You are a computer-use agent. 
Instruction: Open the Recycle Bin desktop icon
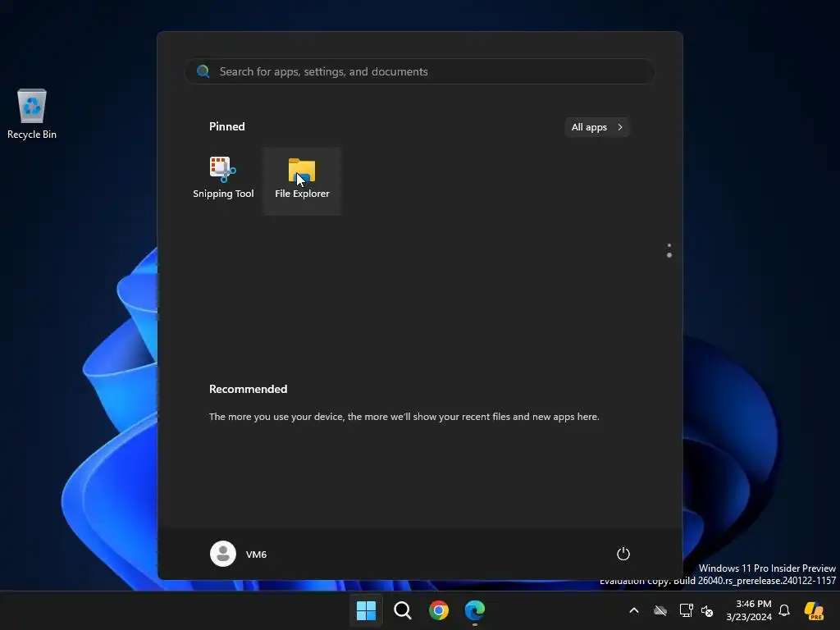point(32,114)
